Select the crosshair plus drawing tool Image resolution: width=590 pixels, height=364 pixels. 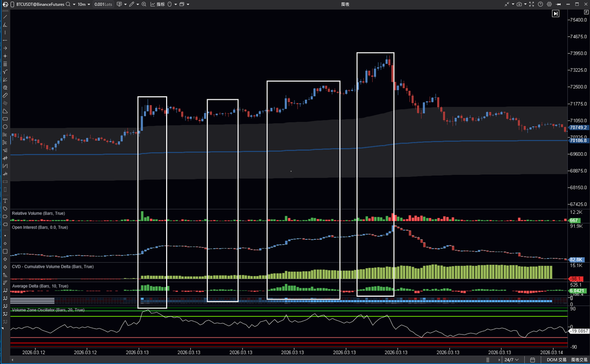5,56
